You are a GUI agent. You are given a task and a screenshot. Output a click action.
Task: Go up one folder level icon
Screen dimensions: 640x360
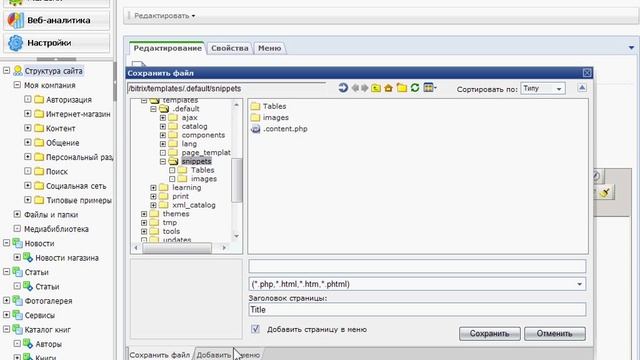click(x=376, y=88)
